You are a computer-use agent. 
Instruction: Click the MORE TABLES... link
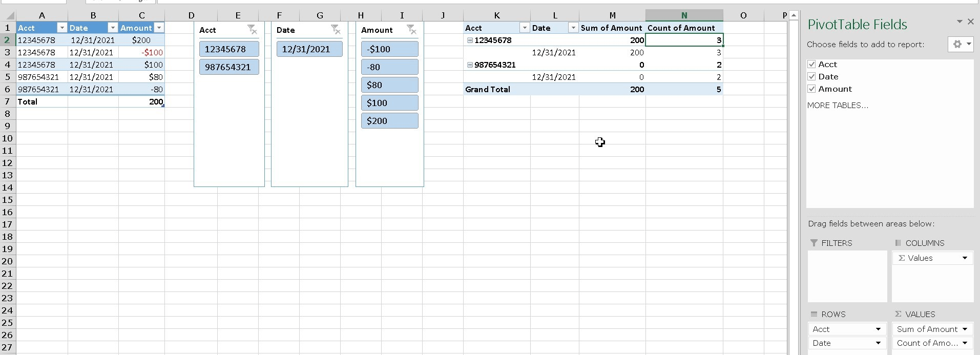(838, 106)
